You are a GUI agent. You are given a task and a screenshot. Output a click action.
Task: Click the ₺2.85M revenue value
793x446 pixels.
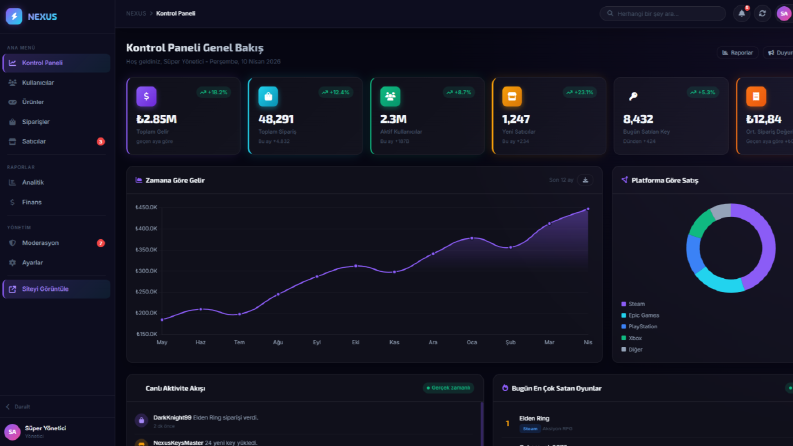click(x=156, y=119)
